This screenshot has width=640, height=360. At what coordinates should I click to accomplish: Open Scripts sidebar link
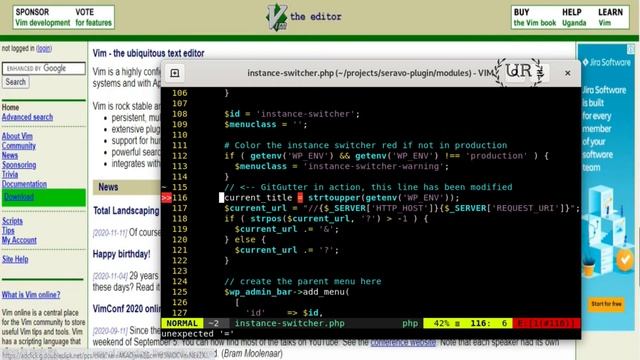point(12,221)
